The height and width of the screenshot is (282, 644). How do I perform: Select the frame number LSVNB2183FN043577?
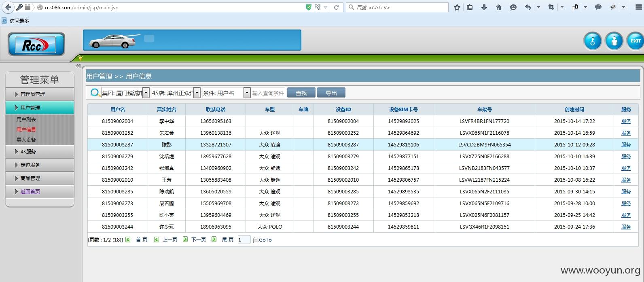484,168
